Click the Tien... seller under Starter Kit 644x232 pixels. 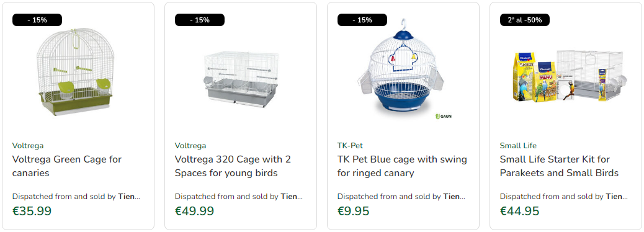tap(617, 196)
